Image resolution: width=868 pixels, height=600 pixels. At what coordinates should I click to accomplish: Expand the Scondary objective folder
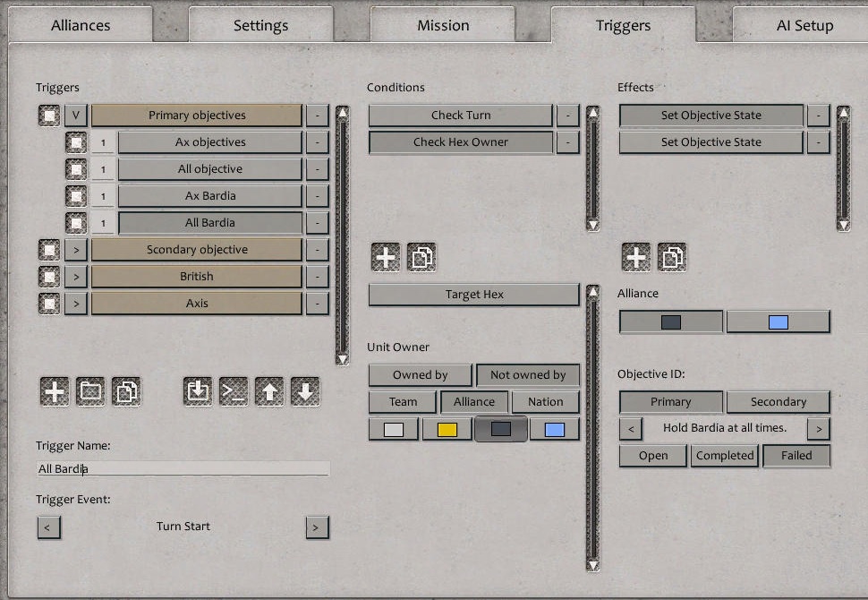[x=76, y=250]
